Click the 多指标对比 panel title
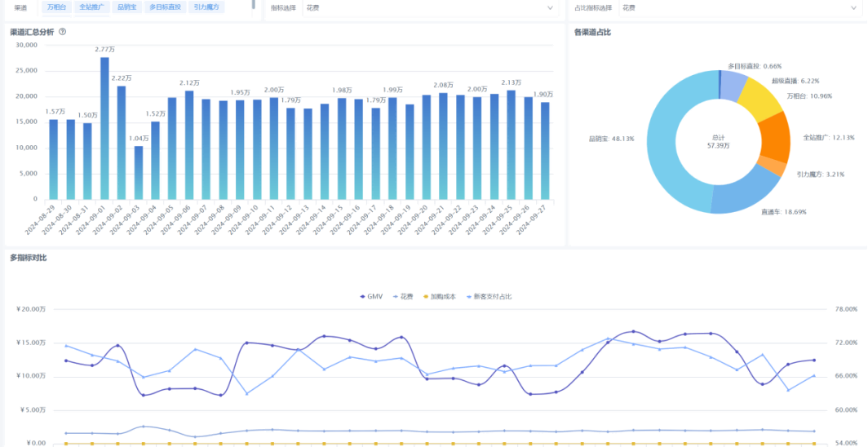 [29, 257]
